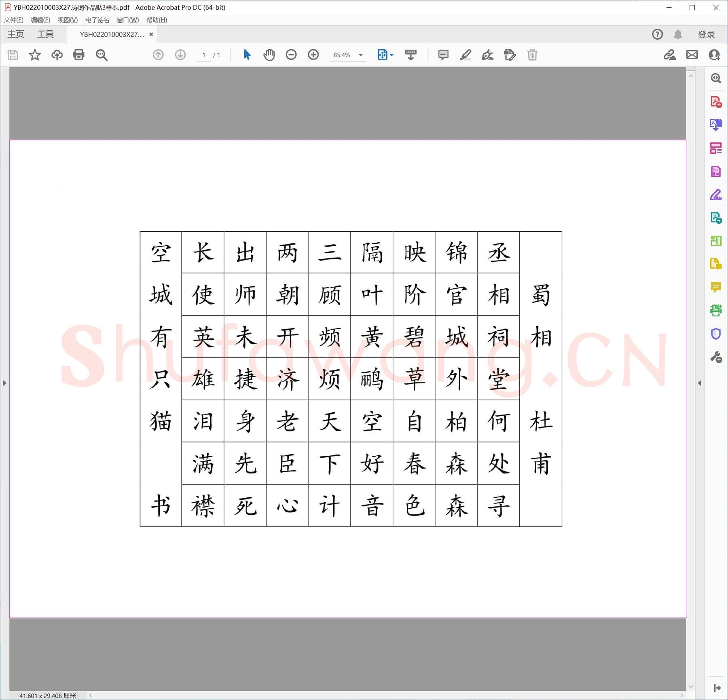This screenshot has width=728, height=700.
Task: Open the 视图(V) menu
Action: 68,20
